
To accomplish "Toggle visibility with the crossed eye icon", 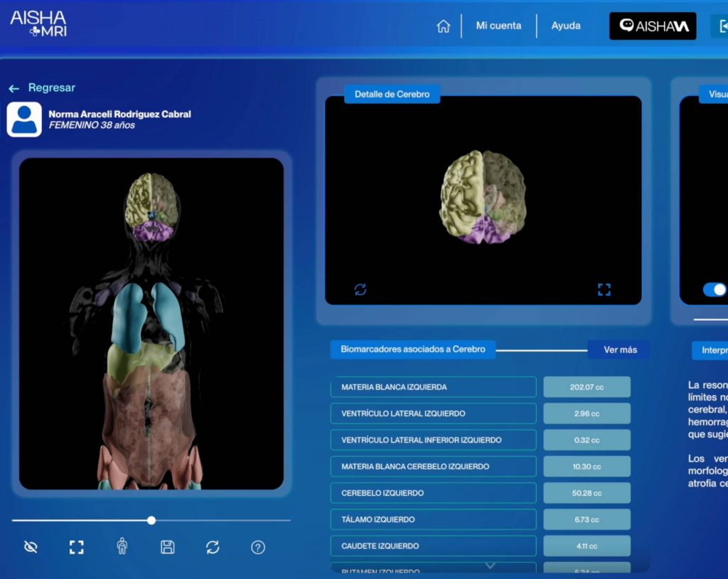I will pyautogui.click(x=31, y=547).
